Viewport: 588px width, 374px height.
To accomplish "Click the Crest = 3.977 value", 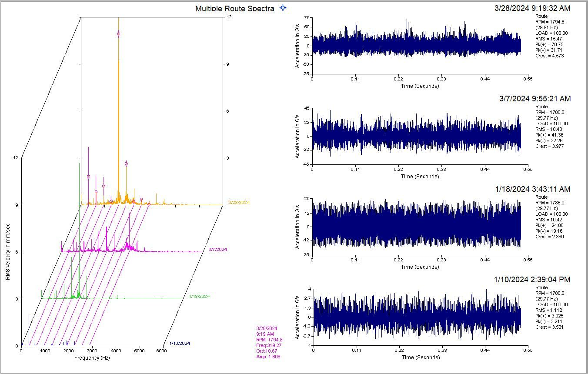I will click(x=550, y=146).
